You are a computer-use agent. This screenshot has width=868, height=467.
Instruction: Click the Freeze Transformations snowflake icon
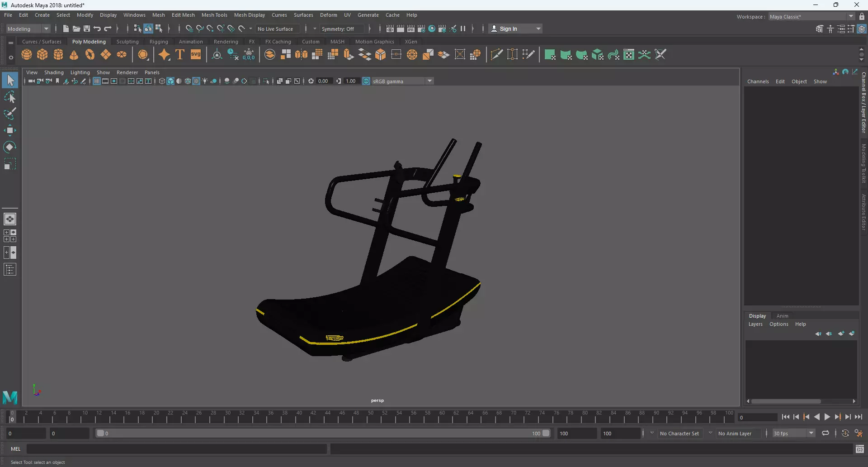(249, 55)
